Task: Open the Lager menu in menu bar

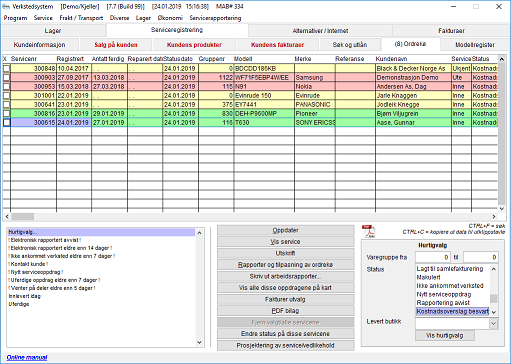Action: (x=143, y=18)
